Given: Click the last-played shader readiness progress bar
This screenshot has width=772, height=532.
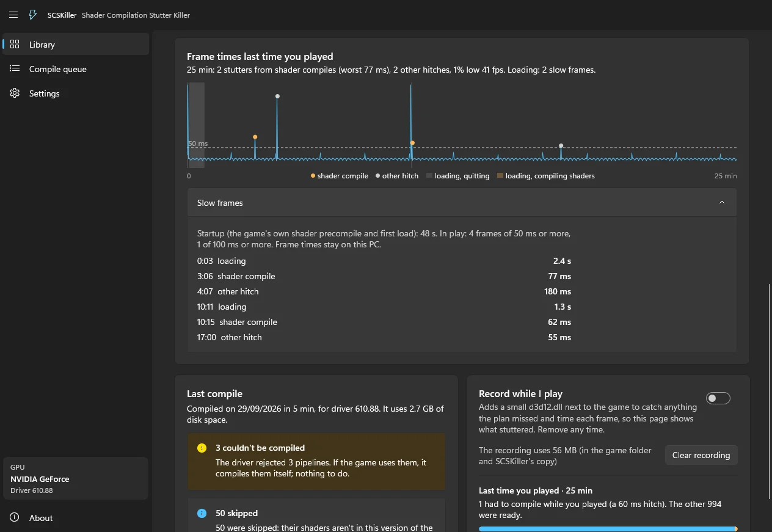Looking at the screenshot, I should 608,529.
